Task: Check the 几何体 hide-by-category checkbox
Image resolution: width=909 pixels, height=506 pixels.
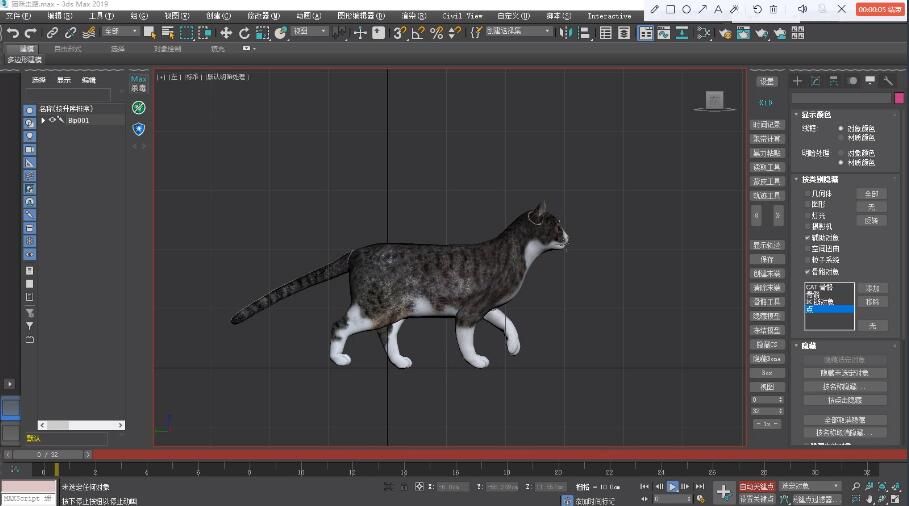Action: tap(807, 194)
